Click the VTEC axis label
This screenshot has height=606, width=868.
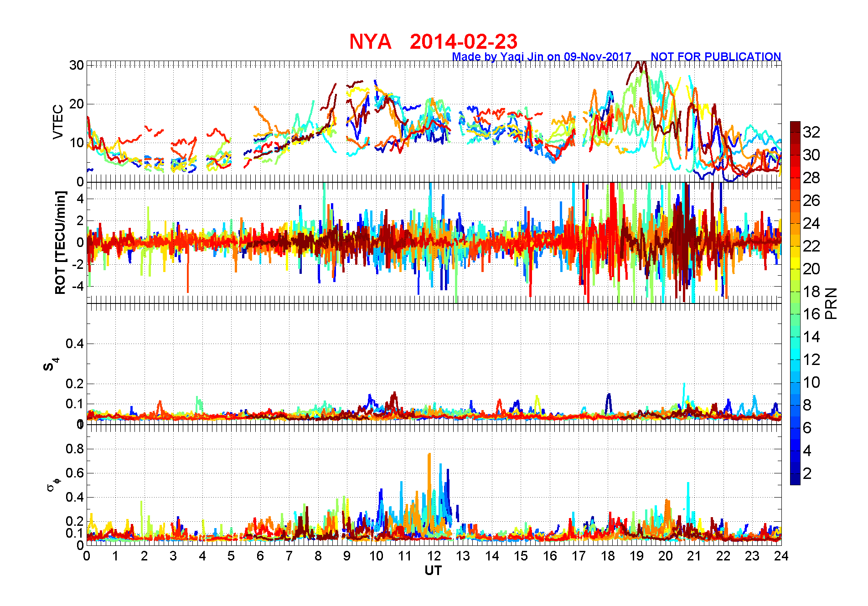point(58,122)
